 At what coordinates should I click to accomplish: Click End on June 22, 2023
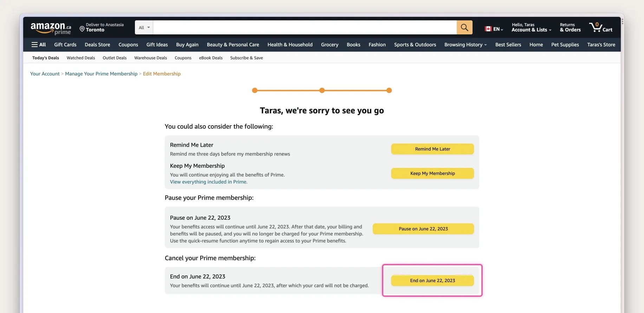pyautogui.click(x=432, y=280)
